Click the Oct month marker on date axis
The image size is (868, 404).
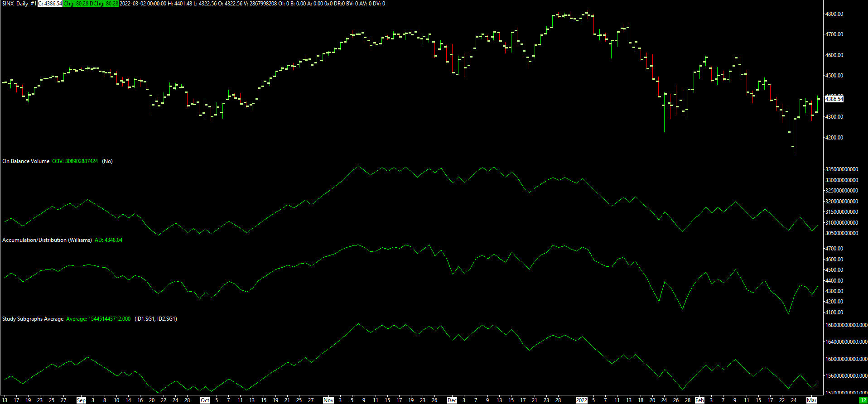(205, 400)
